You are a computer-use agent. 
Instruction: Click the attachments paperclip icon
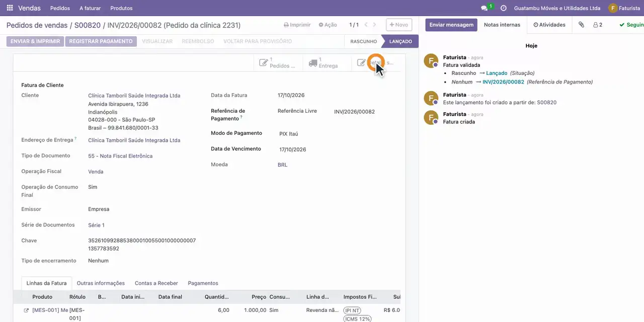click(581, 25)
